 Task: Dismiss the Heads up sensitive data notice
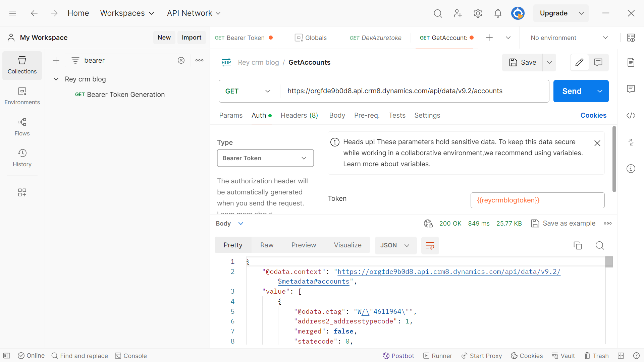click(597, 143)
